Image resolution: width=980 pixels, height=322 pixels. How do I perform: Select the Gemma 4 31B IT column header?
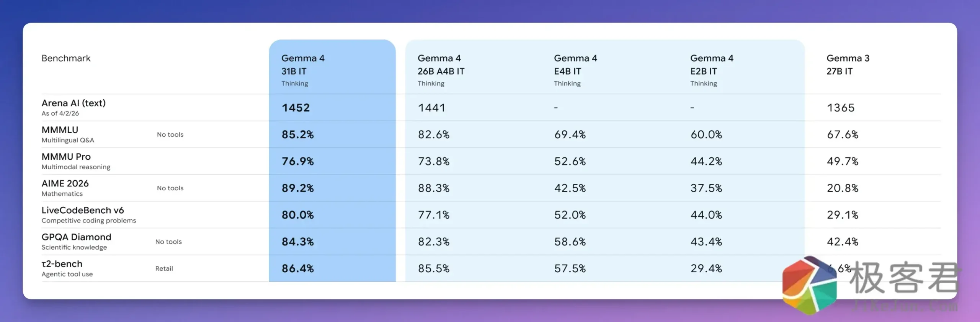[303, 65]
